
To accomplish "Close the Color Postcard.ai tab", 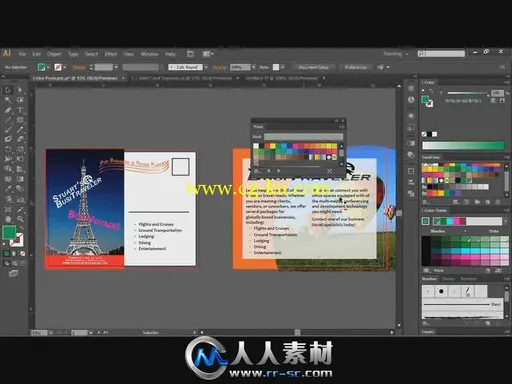I will click(123, 78).
